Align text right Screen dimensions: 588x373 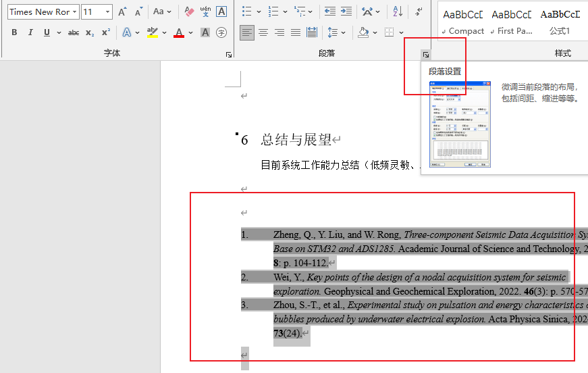pos(279,32)
